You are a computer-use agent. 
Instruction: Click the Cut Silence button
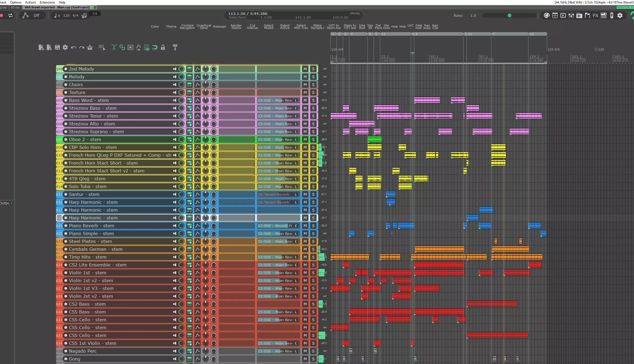point(252,26)
